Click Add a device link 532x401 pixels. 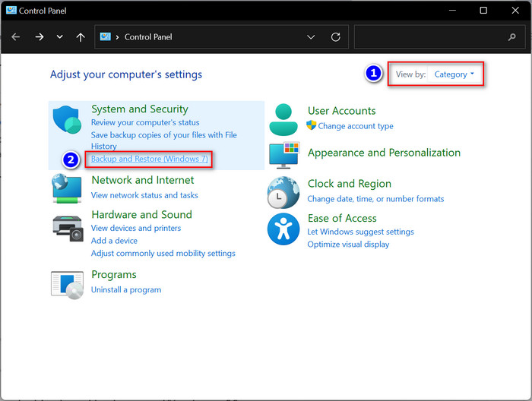[114, 241]
